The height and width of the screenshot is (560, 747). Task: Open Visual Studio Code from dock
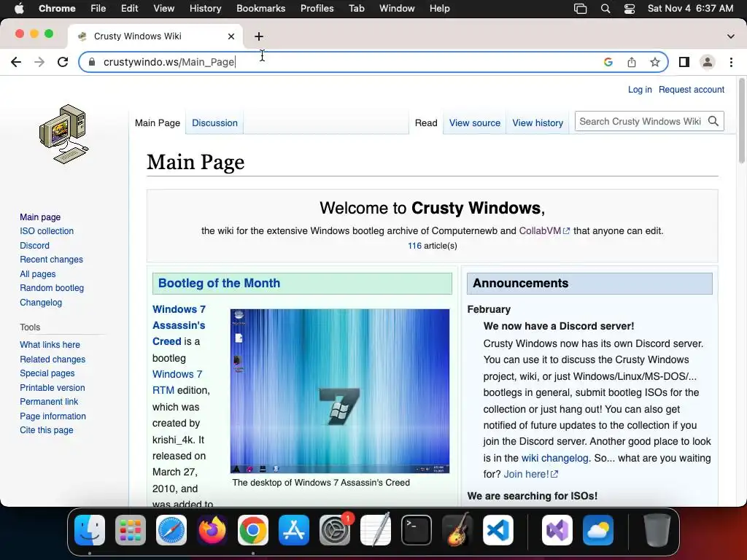498,530
